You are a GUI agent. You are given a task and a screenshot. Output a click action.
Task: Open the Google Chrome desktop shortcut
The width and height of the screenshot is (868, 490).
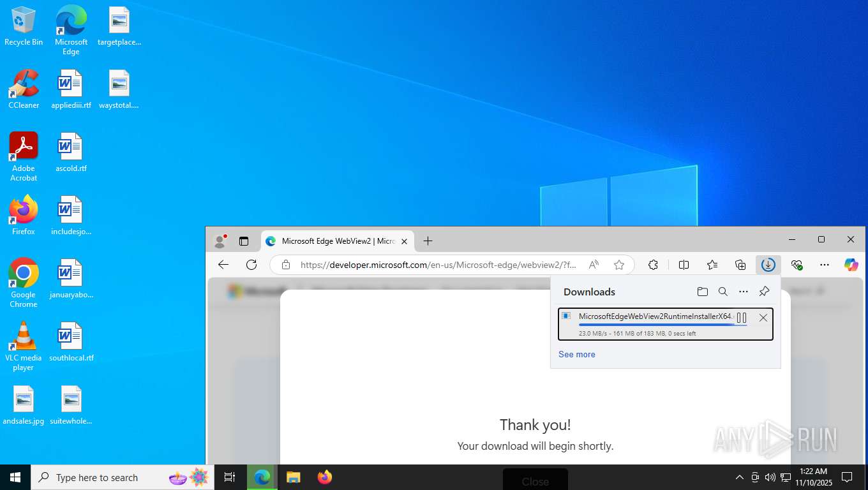(x=24, y=283)
